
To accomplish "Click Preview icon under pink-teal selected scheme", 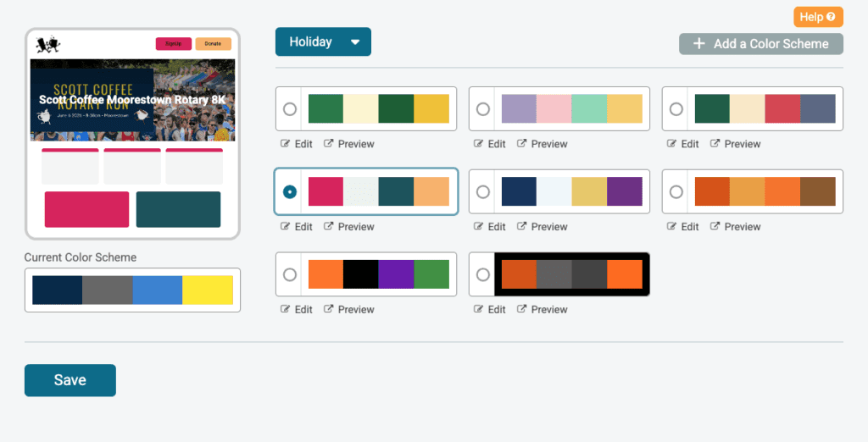I will coord(329,227).
